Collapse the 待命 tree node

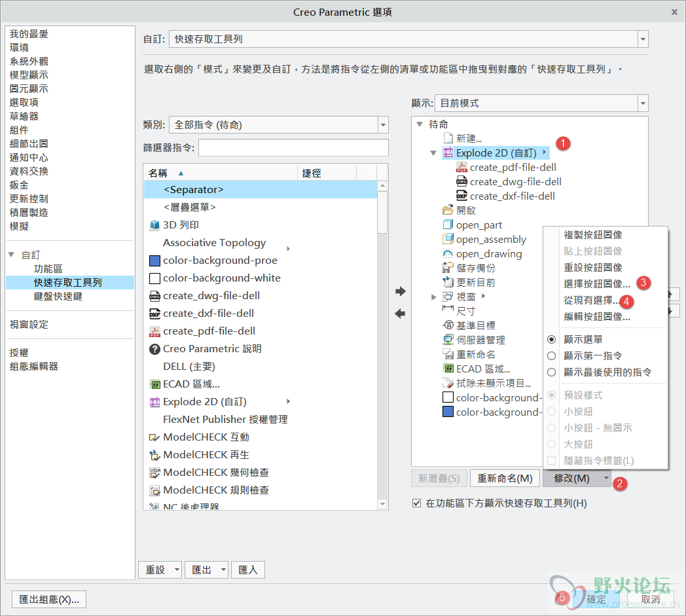420,124
